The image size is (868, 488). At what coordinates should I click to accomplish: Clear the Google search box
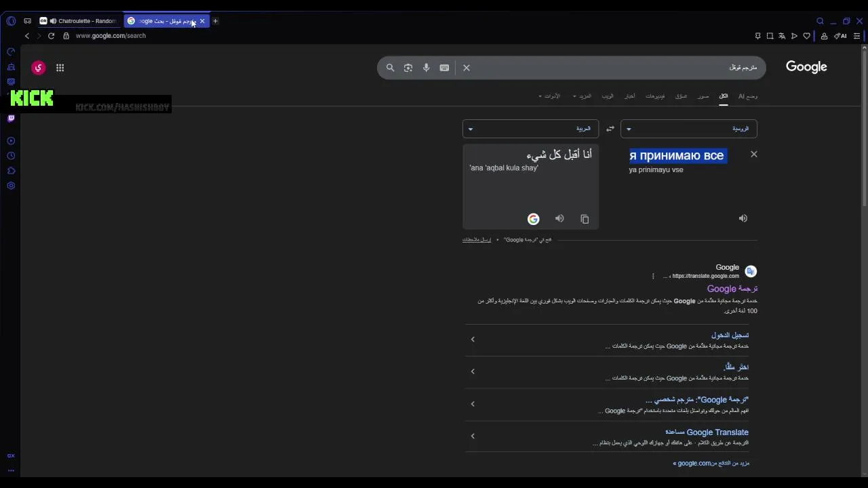coord(467,68)
